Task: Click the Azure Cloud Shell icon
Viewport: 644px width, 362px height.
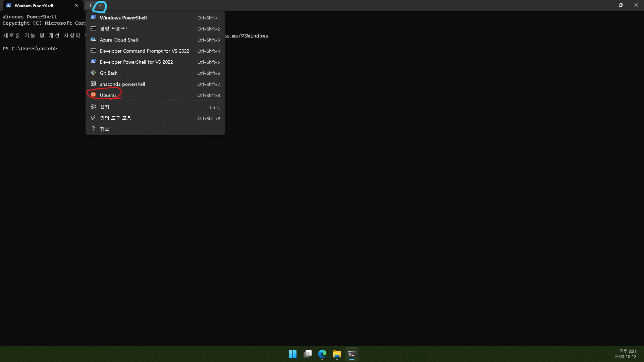Action: (93, 40)
